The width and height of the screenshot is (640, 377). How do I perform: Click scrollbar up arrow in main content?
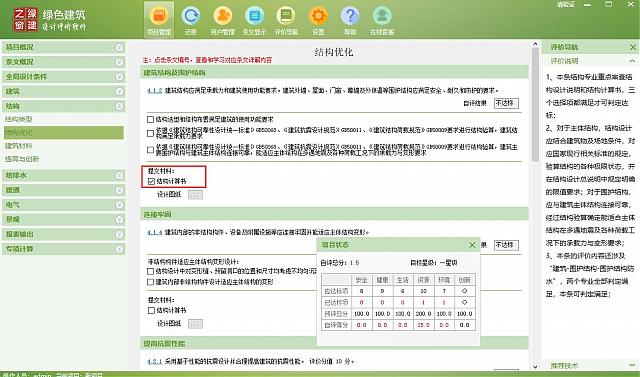coord(535,44)
